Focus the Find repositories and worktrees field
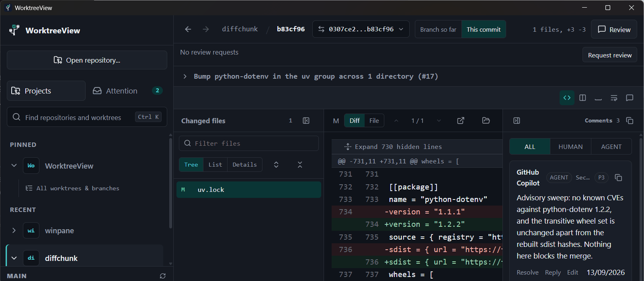 (x=87, y=117)
